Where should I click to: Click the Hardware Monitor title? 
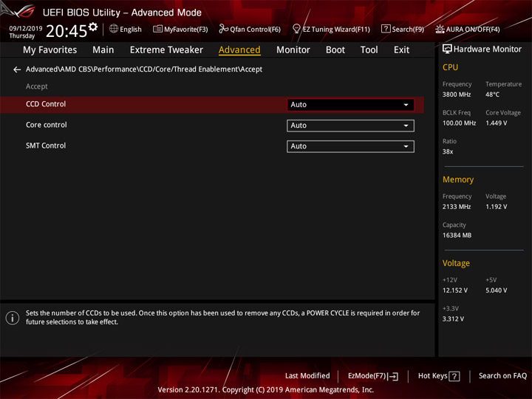(488, 50)
